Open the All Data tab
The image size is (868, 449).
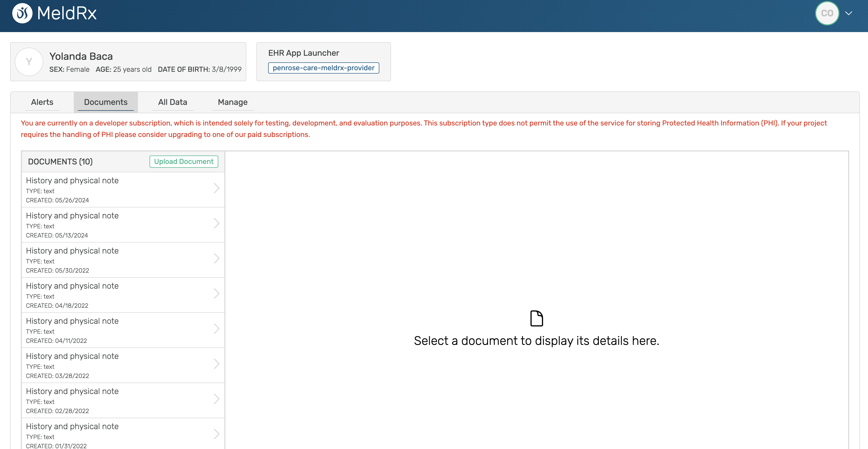coord(172,102)
